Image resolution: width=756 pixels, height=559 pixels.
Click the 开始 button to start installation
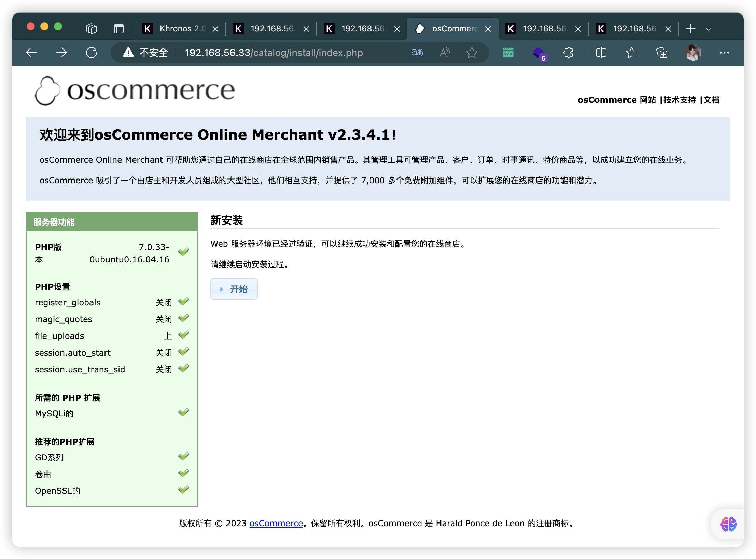(x=234, y=289)
